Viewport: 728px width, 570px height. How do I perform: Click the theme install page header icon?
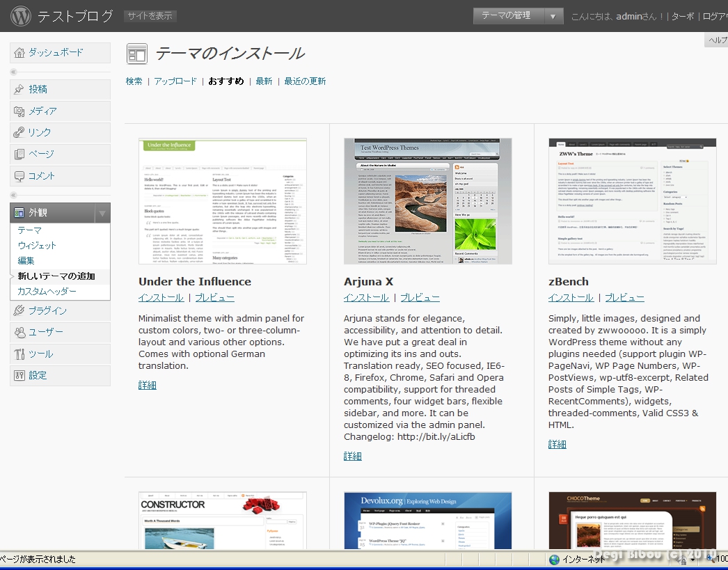point(137,54)
